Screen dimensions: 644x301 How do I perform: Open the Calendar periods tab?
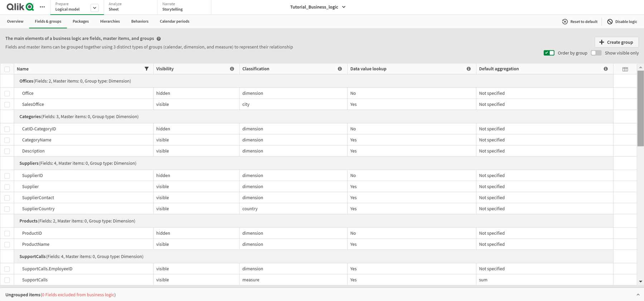click(174, 21)
